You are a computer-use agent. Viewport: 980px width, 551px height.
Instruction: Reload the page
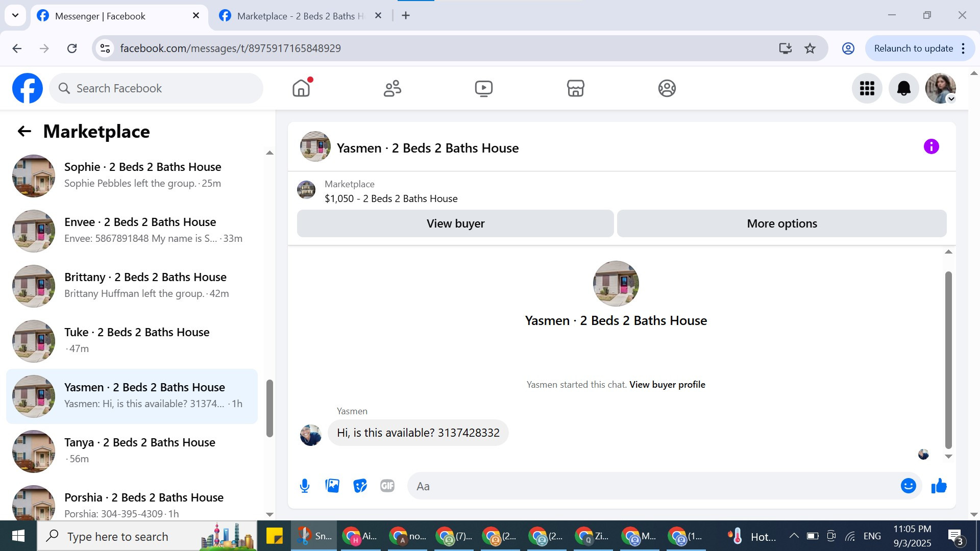[72, 48]
